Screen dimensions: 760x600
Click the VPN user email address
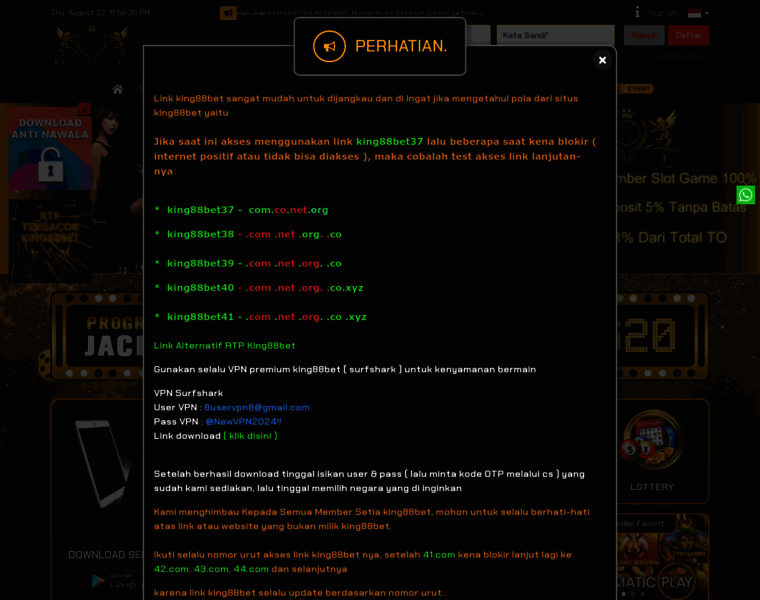click(x=257, y=408)
